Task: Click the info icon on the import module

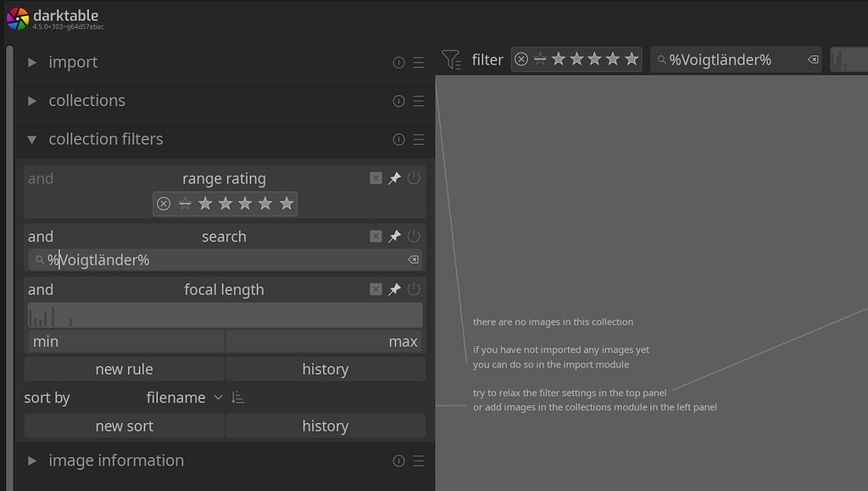Action: [398, 62]
